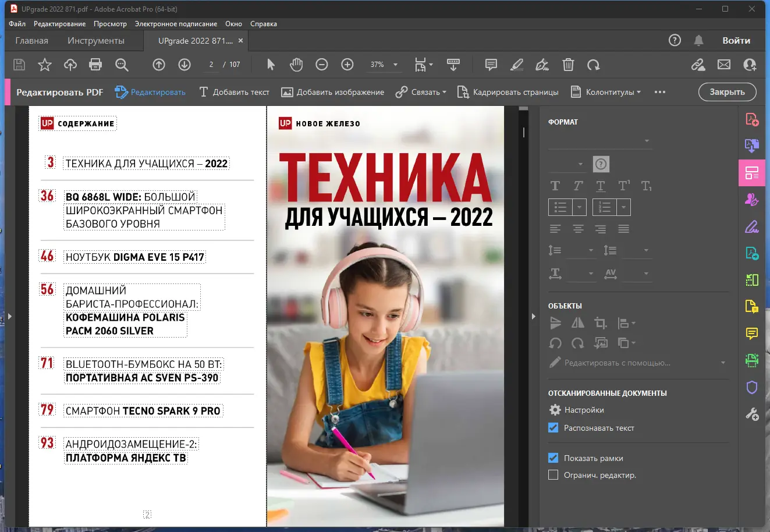Enable the Огранич. редактир. checkbox

click(x=553, y=475)
